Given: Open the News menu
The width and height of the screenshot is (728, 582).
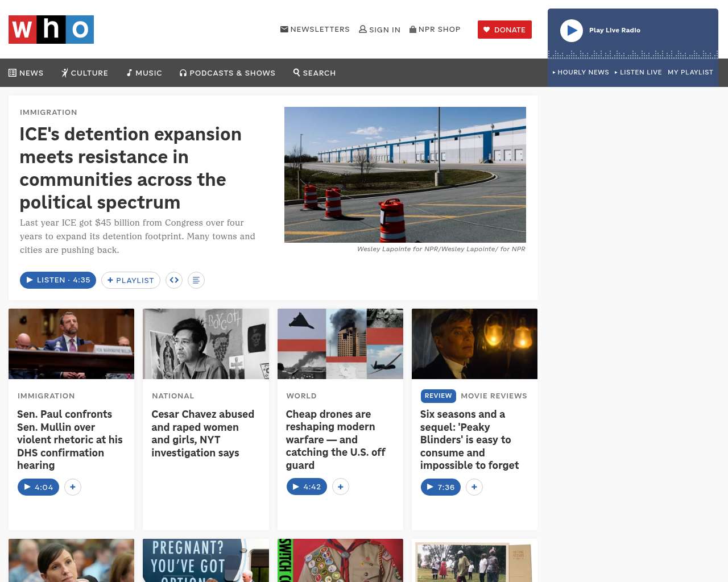Looking at the screenshot, I should tap(26, 73).
